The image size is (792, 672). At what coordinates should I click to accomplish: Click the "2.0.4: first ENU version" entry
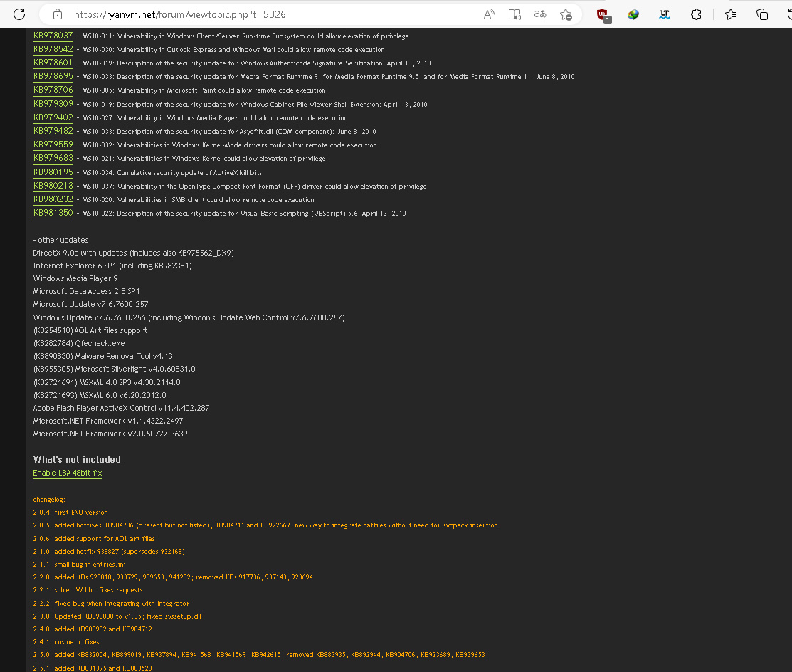tap(70, 513)
